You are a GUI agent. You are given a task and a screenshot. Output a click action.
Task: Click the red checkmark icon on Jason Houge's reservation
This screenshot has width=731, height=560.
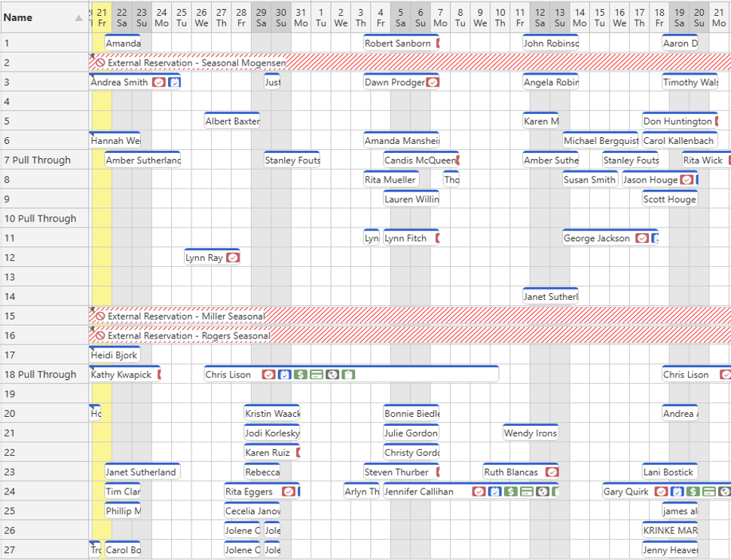coord(687,179)
